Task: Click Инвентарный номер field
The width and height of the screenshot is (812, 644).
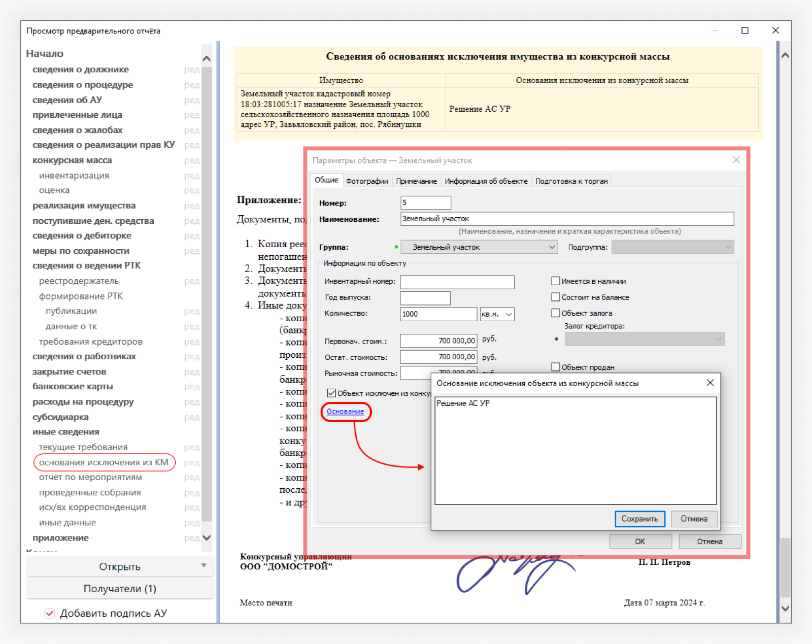Action: [x=457, y=282]
